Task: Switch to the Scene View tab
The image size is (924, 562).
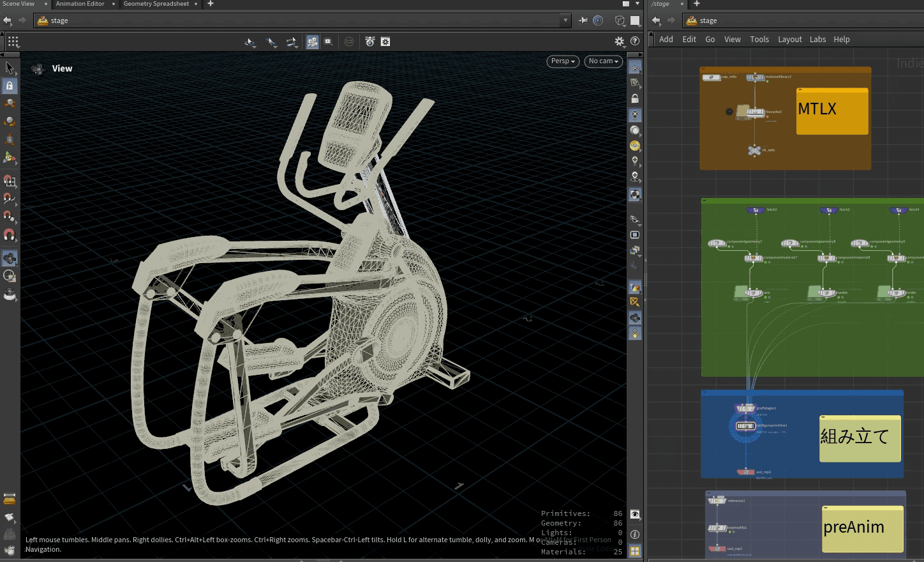Action: tap(19, 4)
